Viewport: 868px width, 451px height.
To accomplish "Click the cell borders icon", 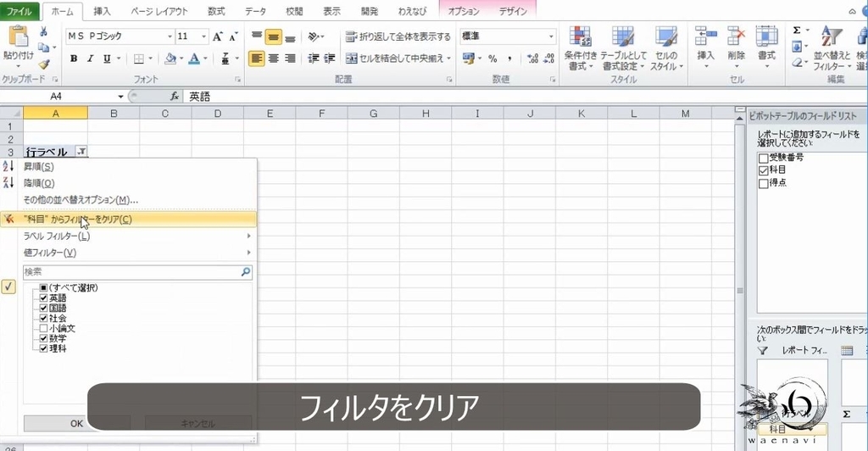I will pyautogui.click(x=138, y=58).
